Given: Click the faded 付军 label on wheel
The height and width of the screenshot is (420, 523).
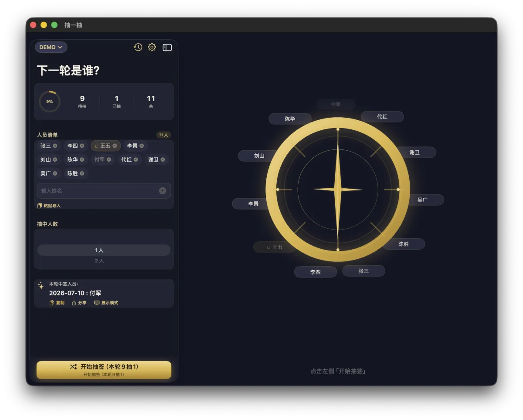Looking at the screenshot, I should pos(336,105).
